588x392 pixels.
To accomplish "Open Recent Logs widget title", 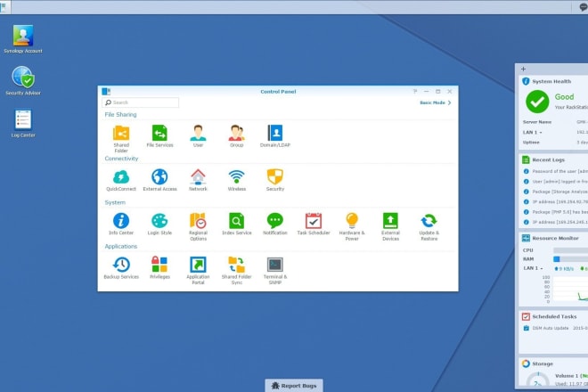I will (x=548, y=159).
